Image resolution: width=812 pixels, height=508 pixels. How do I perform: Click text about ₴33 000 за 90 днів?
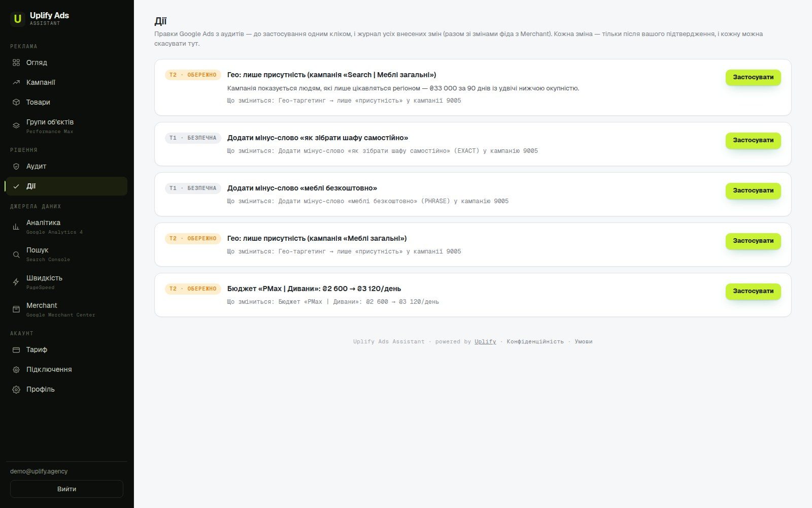point(403,88)
